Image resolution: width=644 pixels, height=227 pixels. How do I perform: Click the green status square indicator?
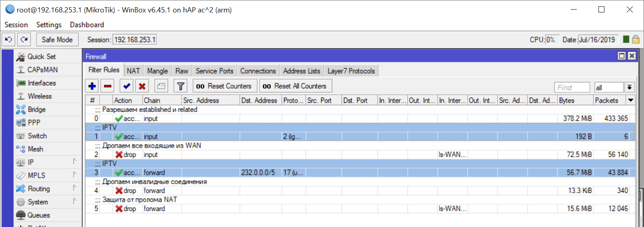pyautogui.click(x=626, y=39)
